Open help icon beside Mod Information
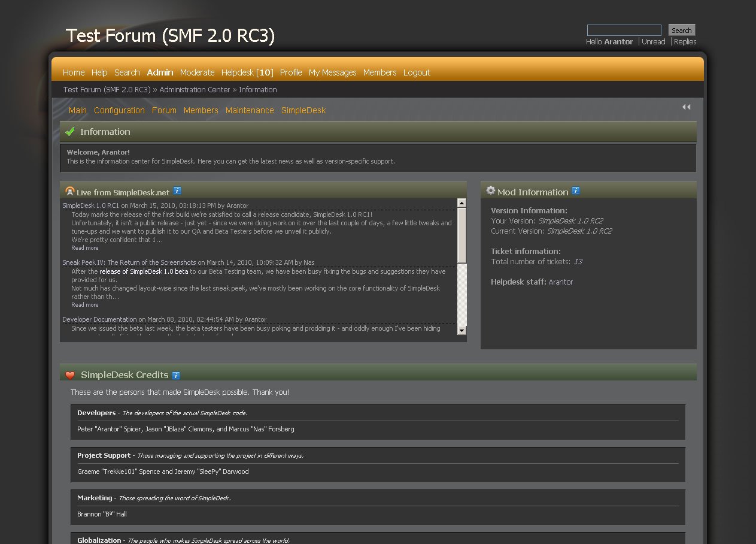Image resolution: width=756 pixels, height=544 pixels. click(x=576, y=191)
